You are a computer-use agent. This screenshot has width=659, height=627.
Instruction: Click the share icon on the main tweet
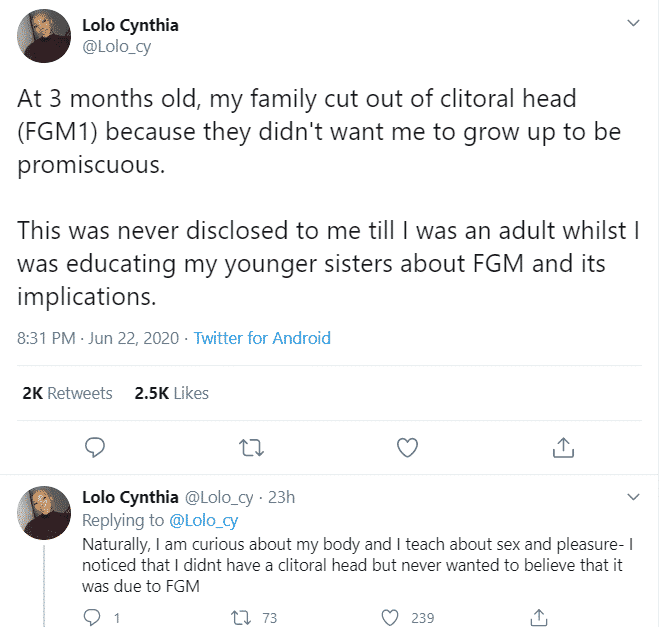pyautogui.click(x=563, y=447)
